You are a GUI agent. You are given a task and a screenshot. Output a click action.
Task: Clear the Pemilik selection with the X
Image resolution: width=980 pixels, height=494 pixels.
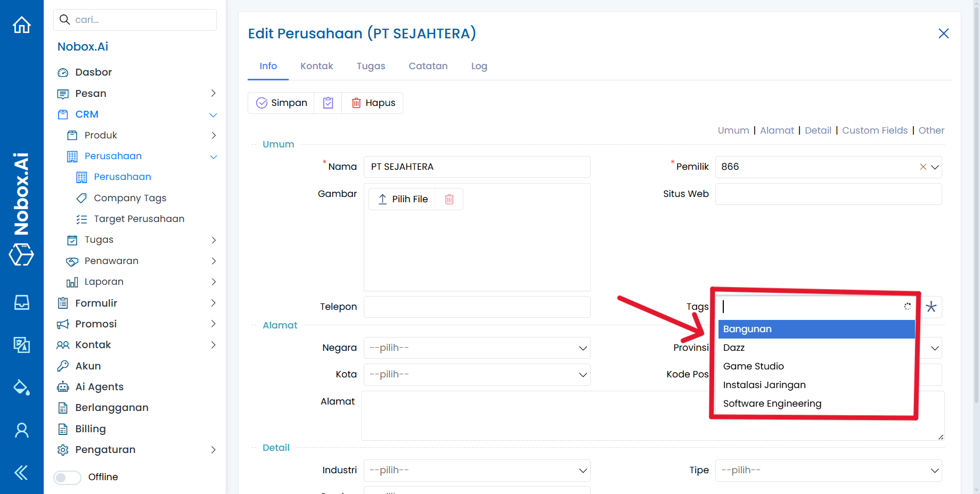pyautogui.click(x=923, y=167)
